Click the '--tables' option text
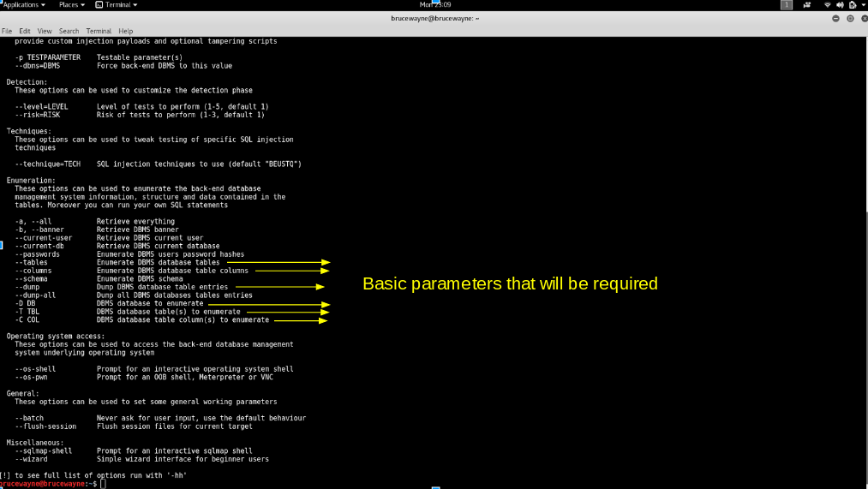868x489 pixels. pos(31,262)
